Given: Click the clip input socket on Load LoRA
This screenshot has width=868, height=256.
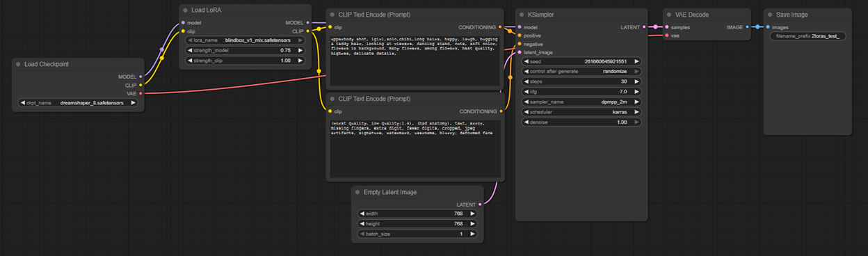Looking at the screenshot, I should (183, 31).
